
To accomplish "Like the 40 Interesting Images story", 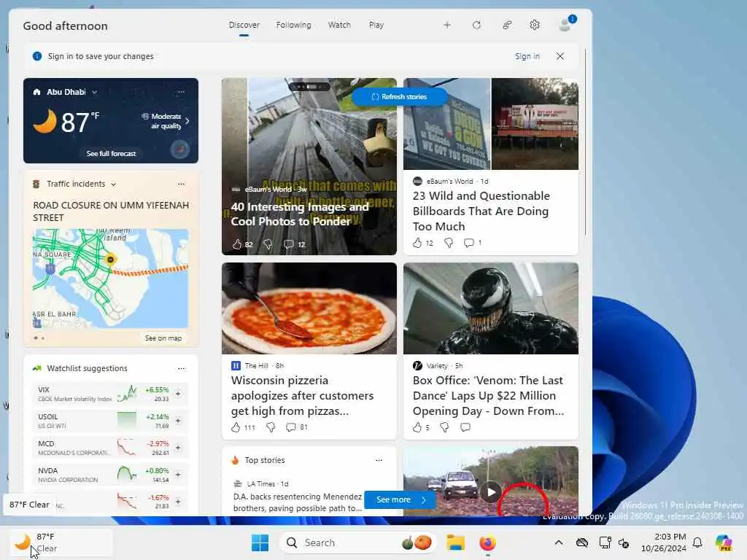I will pos(237,244).
